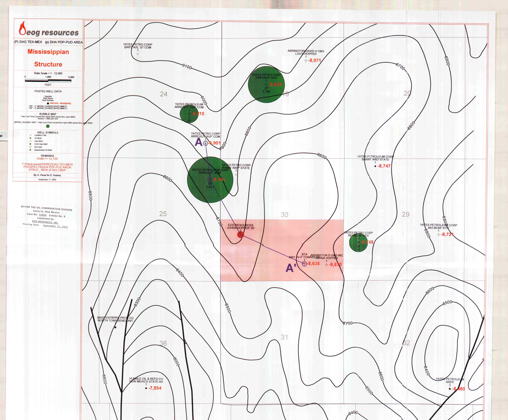This screenshot has width=508, height=420.
Task: Click the red FMTOPS - MISS[DAG] legend label
Action: pyautogui.click(x=60, y=103)
